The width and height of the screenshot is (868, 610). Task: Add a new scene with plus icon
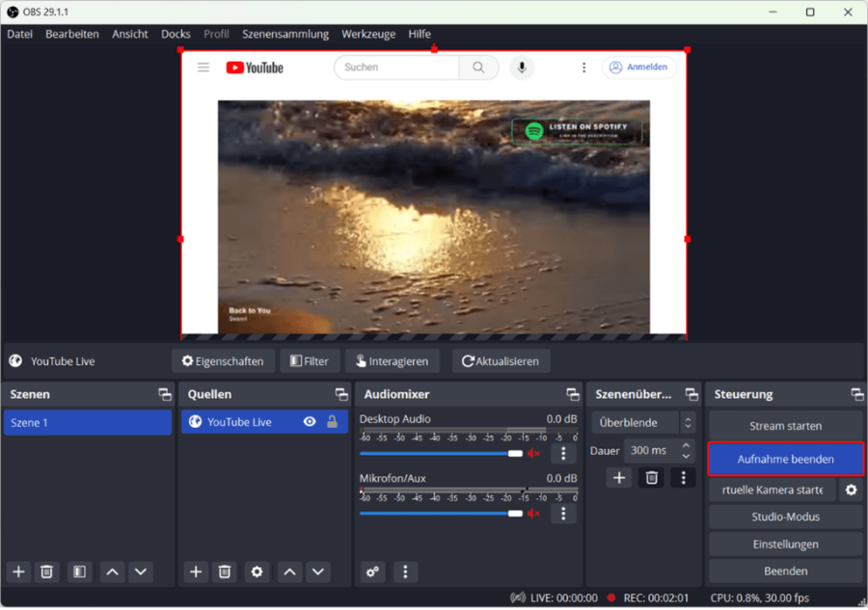point(19,571)
